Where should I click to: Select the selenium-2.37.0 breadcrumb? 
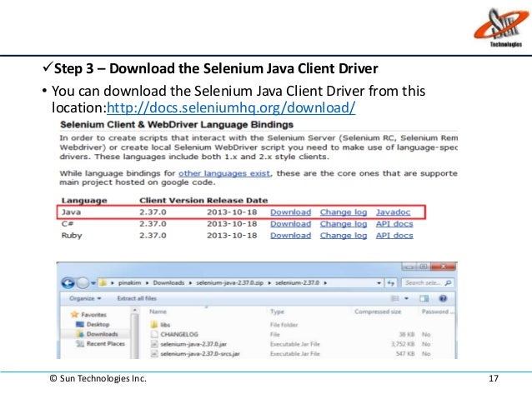(297, 282)
